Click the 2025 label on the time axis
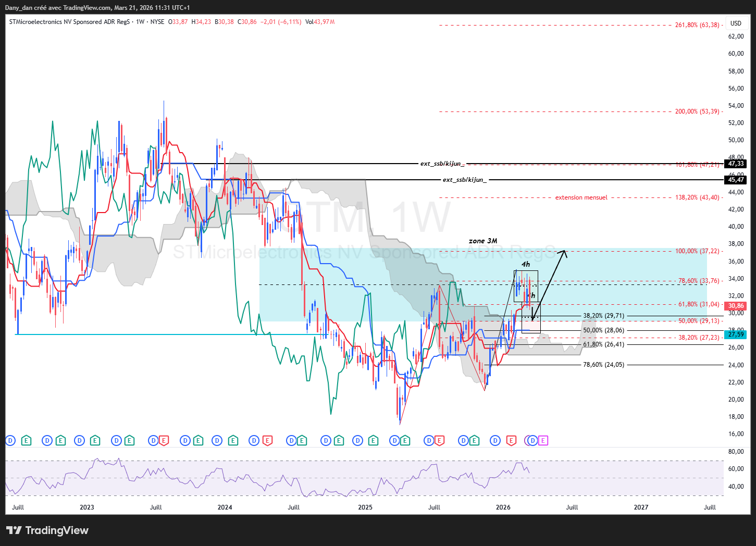This screenshot has width=756, height=546. pyautogui.click(x=365, y=507)
